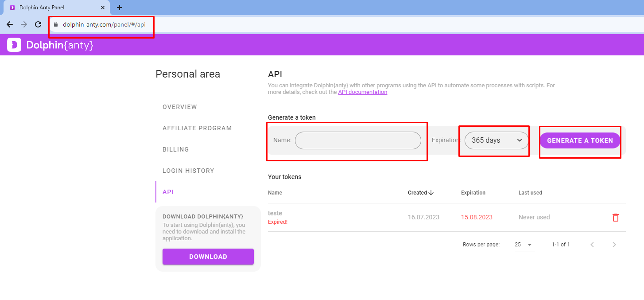Open the Overview section
Image resolution: width=644 pixels, height=300 pixels.
coord(180,107)
